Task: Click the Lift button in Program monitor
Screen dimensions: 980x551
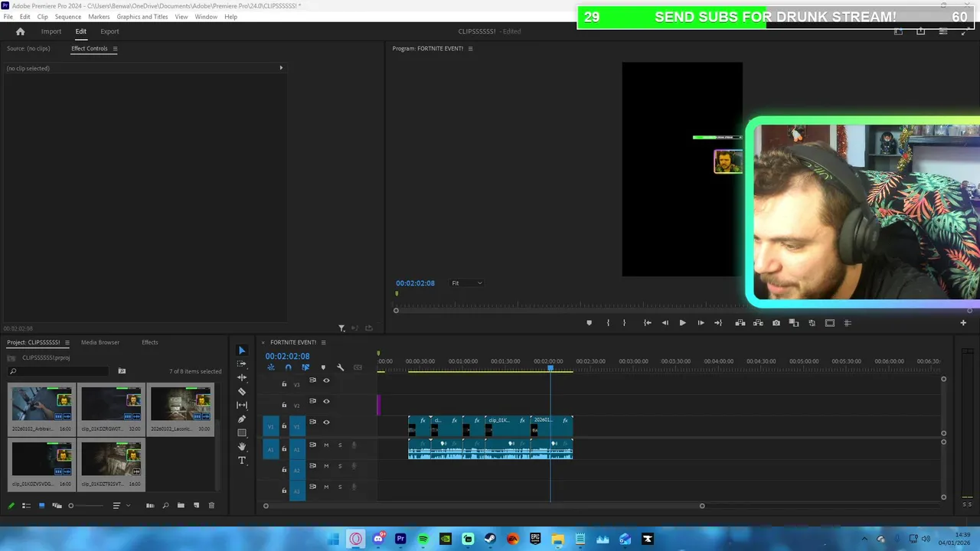Action: 740,323
